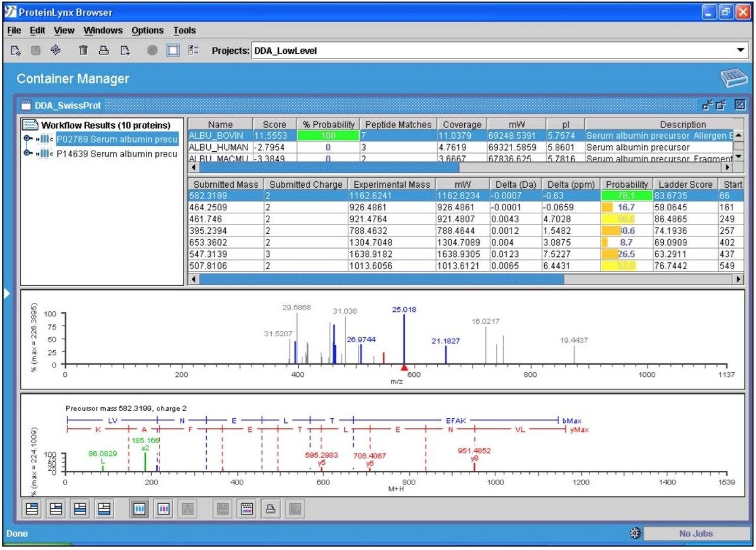Click the trash can delete icon
Image resolution: width=756 pixels, height=550 pixels.
tap(84, 51)
